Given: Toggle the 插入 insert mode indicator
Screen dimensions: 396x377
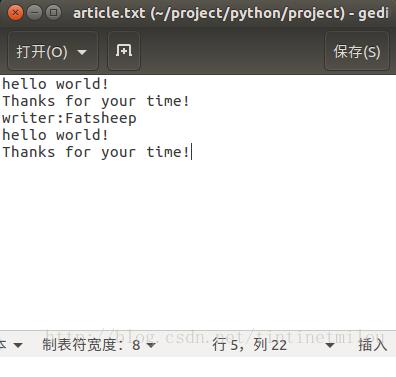Looking at the screenshot, I should [x=373, y=345].
